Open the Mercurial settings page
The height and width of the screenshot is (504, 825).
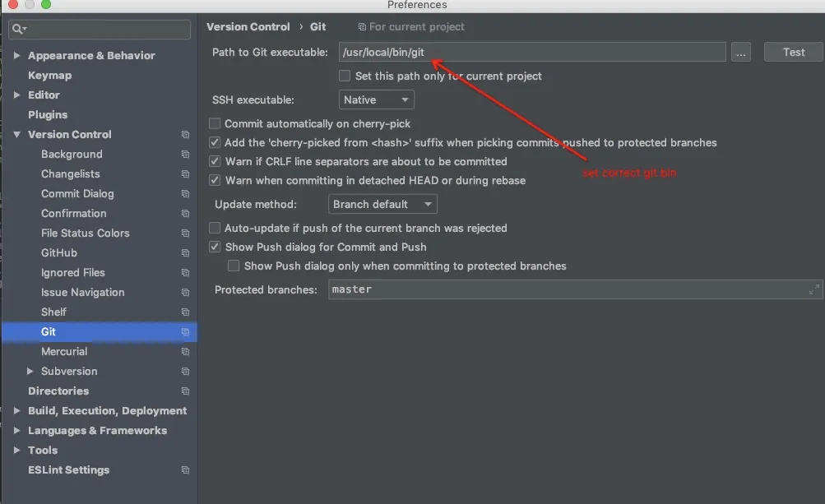pos(64,351)
